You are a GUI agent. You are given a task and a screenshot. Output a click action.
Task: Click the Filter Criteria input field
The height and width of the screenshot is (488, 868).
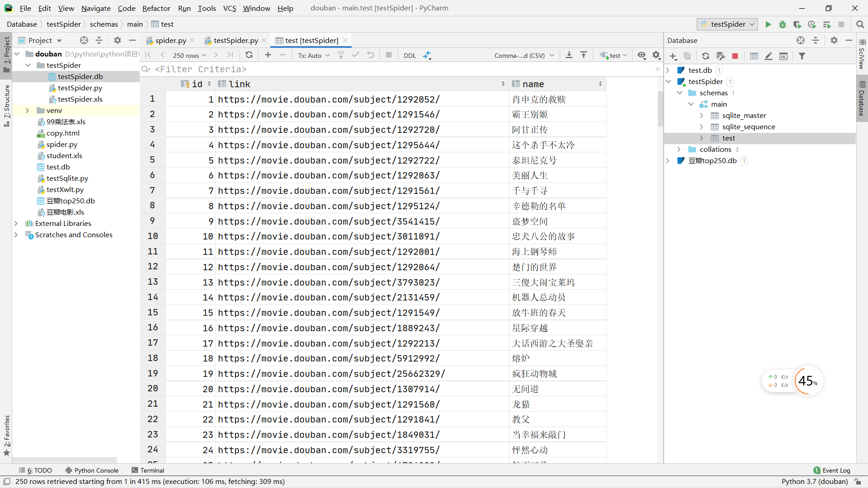pos(398,69)
